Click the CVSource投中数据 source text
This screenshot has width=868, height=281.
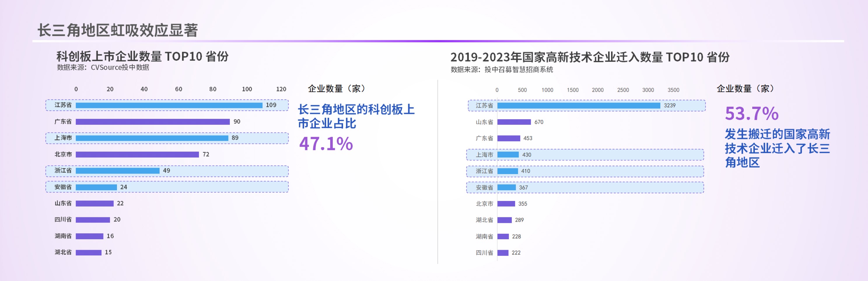tap(120, 67)
